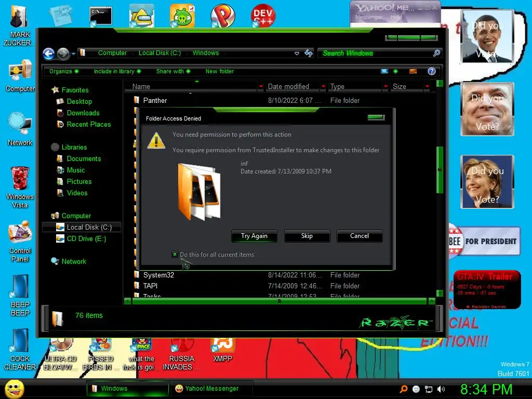
Task: Click the smiley Start button
Action: click(14, 389)
